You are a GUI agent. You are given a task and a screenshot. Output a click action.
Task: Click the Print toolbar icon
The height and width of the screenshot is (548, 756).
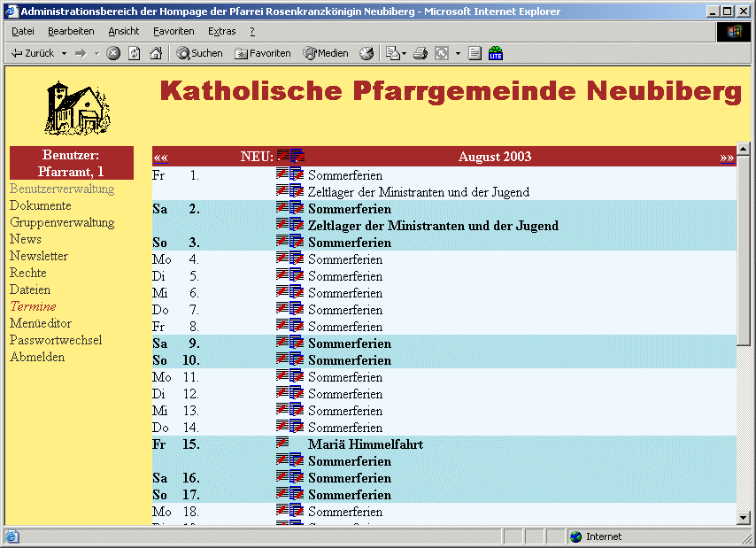420,53
